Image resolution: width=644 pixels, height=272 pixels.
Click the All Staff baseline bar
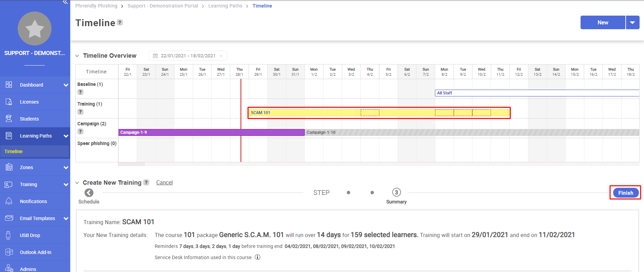click(x=537, y=93)
